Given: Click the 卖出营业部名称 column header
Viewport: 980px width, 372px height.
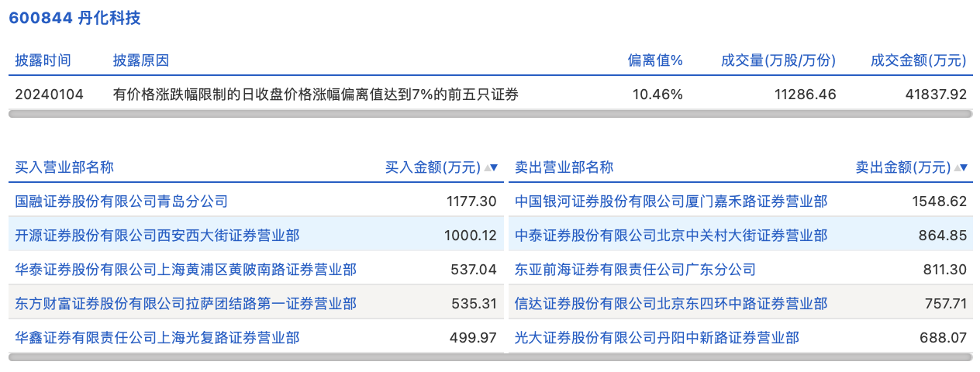Looking at the screenshot, I should [564, 167].
